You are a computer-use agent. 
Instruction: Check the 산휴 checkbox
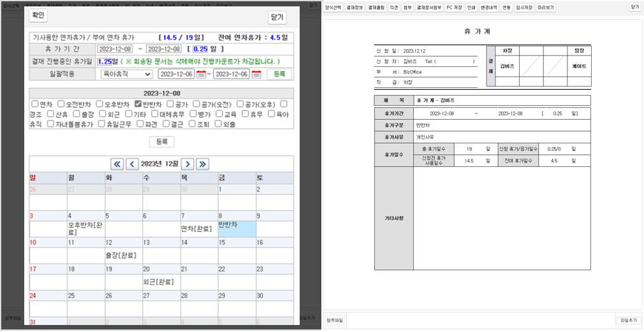(50, 113)
